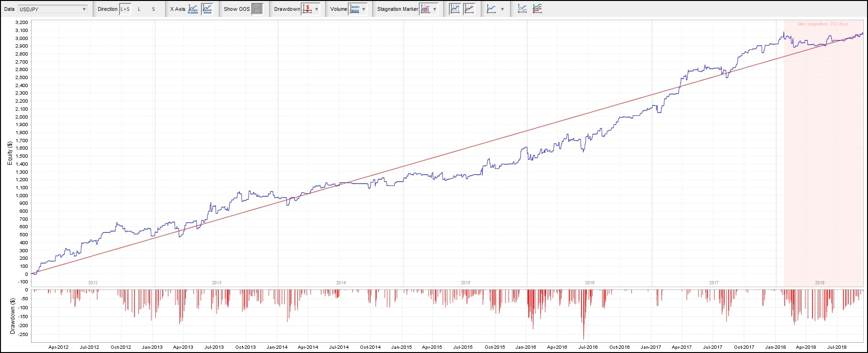Click the framed chart icon with red line
The height and width of the screenshot is (353, 868).
469,9
